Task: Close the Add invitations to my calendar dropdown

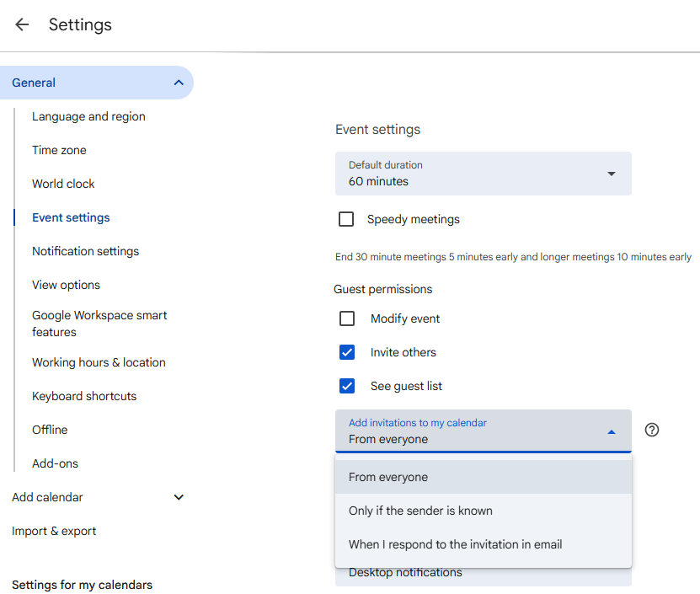Action: click(x=483, y=431)
